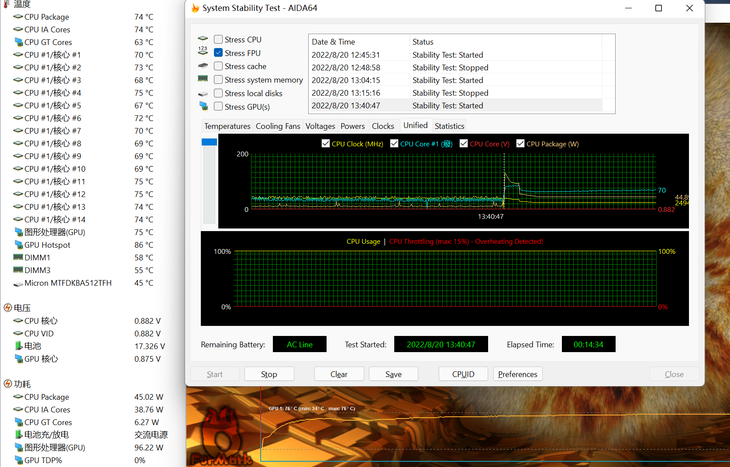Enable Stress system memory checkbox
Viewport: 730px width, 467px height.
(218, 80)
